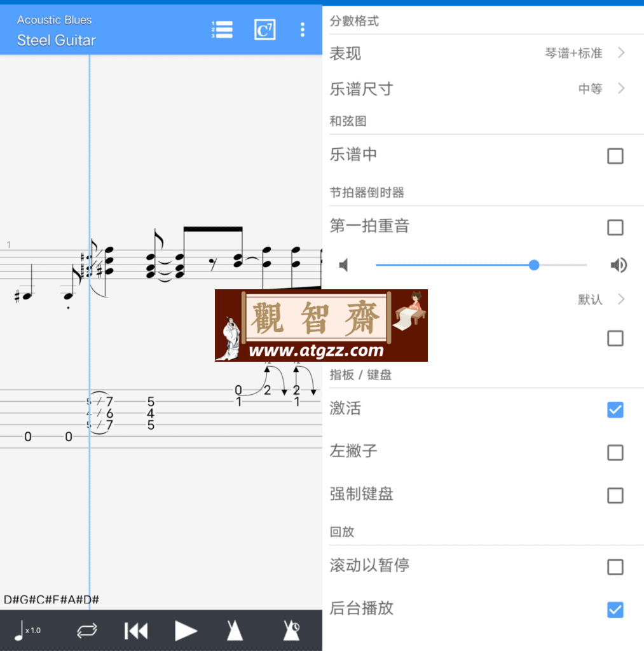The image size is (644, 651).
Task: Click the 后台播放 label
Action: coord(362,608)
